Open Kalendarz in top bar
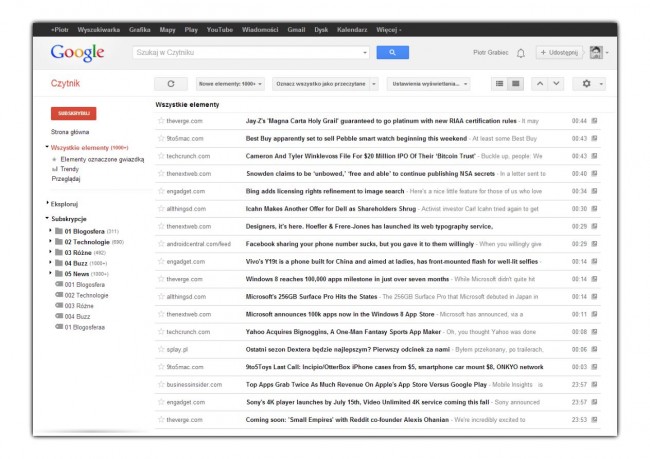Image resolution: width=650 pixels, height=459 pixels. coord(352,30)
